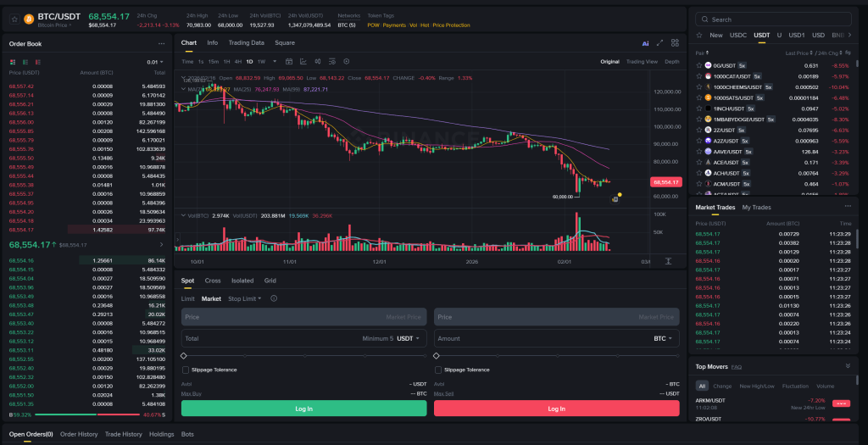The height and width of the screenshot is (445, 868).
Task: Select Isolated margin tab
Action: [242, 281]
